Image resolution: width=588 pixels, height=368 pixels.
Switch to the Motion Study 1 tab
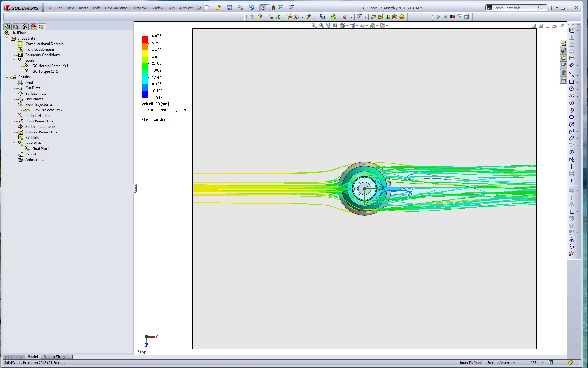[56, 357]
